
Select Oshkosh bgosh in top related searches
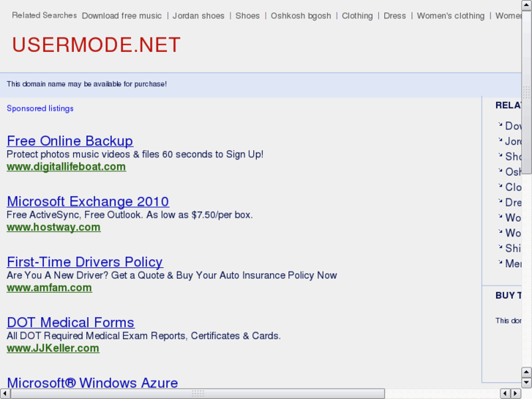pyautogui.click(x=301, y=16)
